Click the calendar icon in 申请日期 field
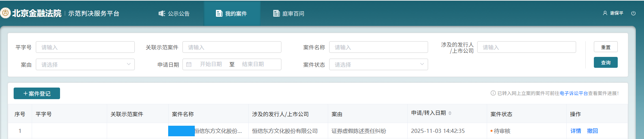 (x=189, y=64)
